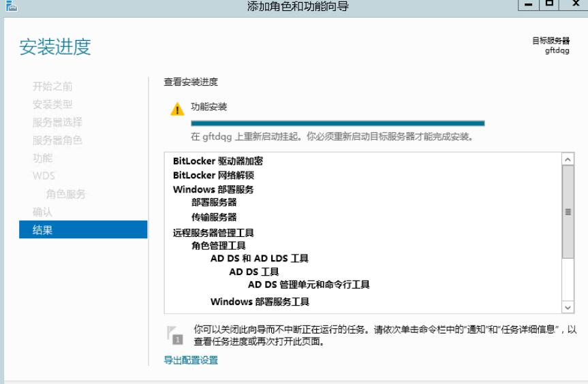Select the Windows 部署服务 entry
The height and width of the screenshot is (384, 588).
point(213,189)
